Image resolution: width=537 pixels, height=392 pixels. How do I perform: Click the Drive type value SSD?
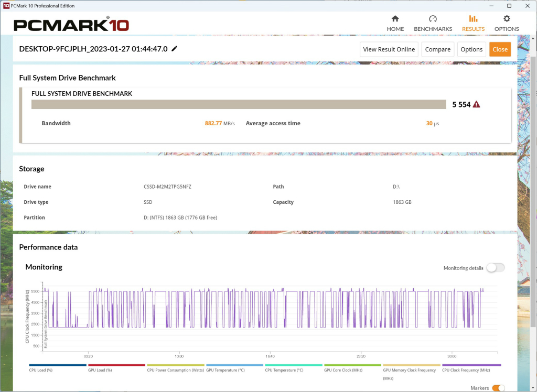[x=148, y=202]
